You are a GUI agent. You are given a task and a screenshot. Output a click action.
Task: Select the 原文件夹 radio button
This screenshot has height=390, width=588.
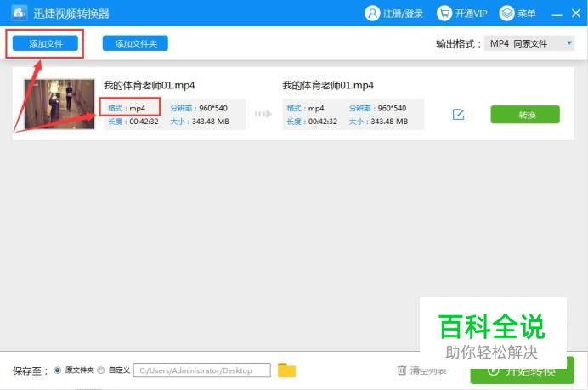tap(58, 370)
